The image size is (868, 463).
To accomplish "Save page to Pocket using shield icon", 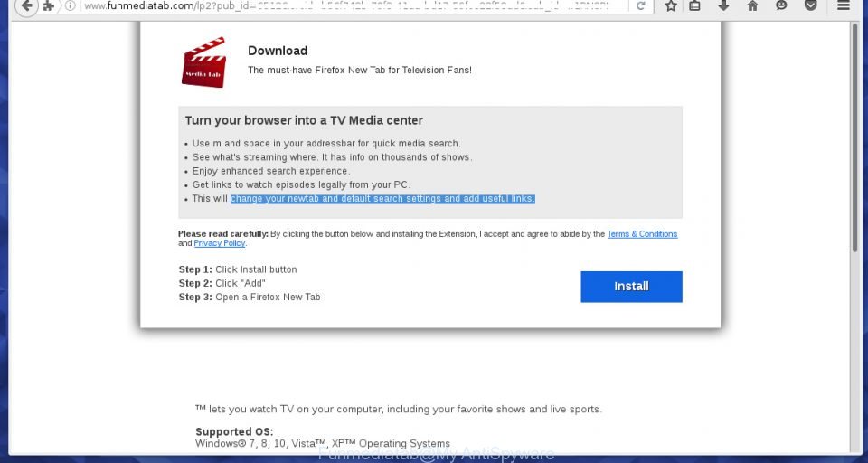I will (811, 5).
